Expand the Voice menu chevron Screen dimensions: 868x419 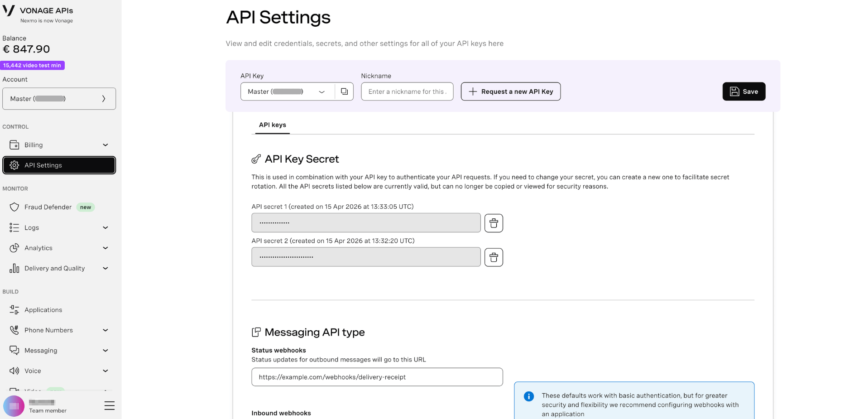[106, 371]
